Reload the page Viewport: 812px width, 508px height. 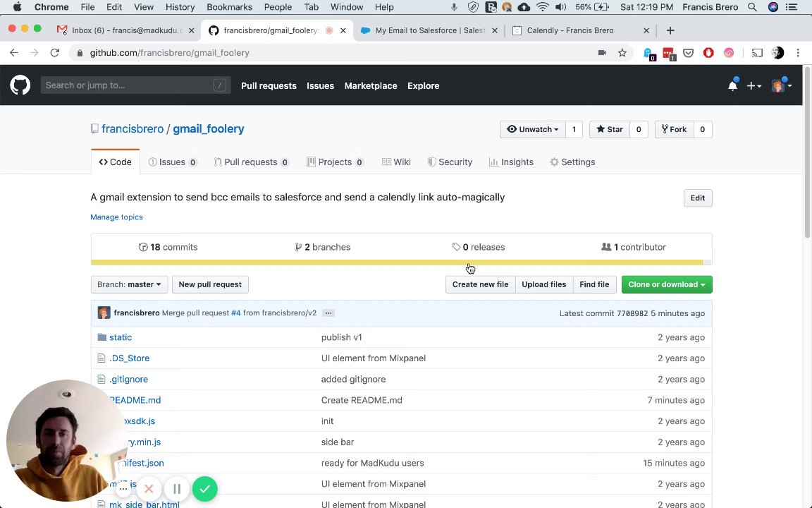[x=54, y=53]
